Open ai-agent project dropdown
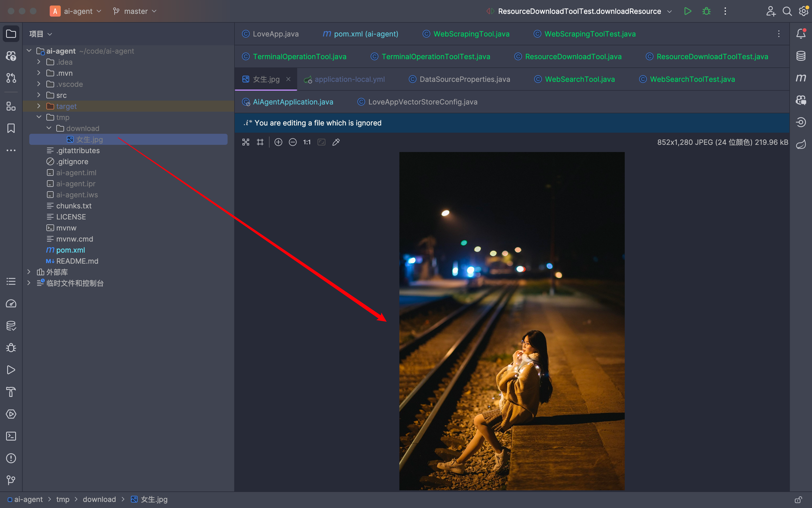Viewport: 812px width, 508px height. click(x=76, y=11)
